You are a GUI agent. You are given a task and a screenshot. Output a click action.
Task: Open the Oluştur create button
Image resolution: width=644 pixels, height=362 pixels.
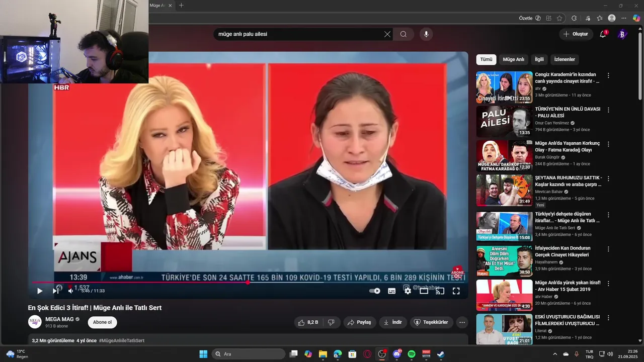576,34
